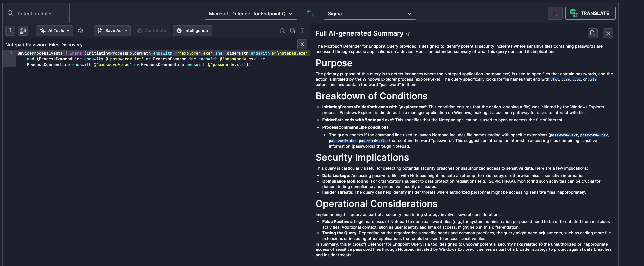Expand the AI Tools dropdown
This screenshot has height=266, width=644.
pos(55,31)
